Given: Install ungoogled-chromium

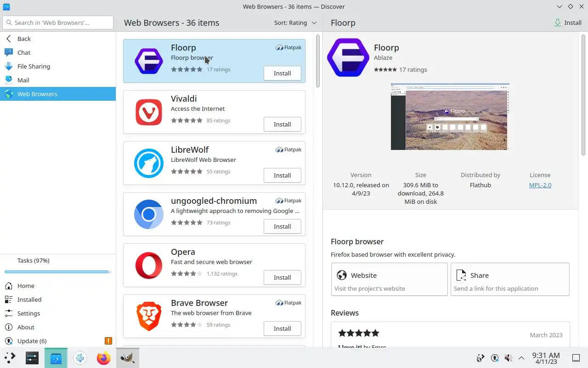Looking at the screenshot, I should (x=283, y=226).
